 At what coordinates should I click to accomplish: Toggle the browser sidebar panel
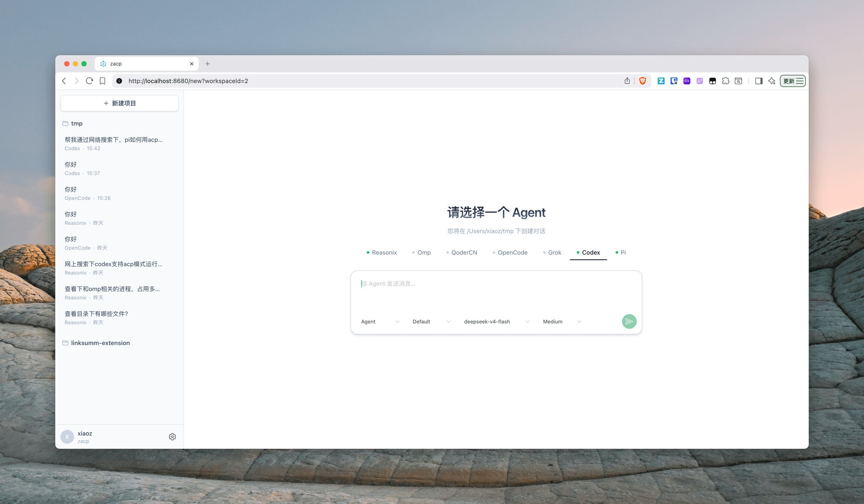click(759, 81)
